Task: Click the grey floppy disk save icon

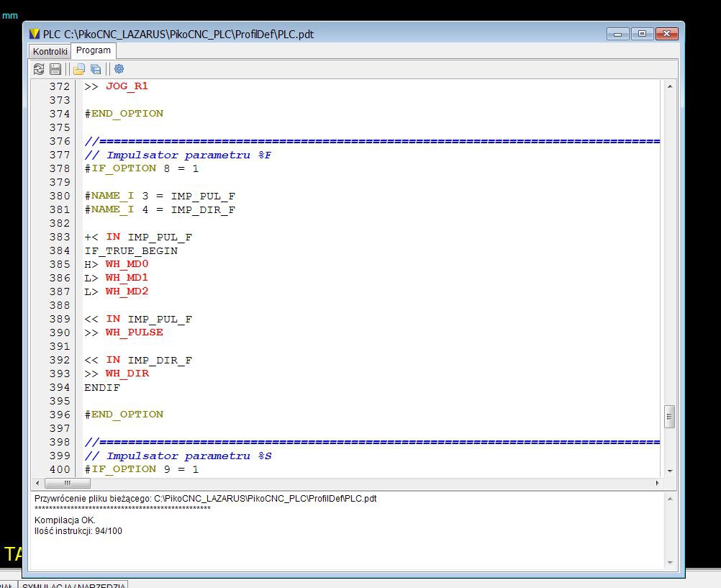Action: [x=55, y=69]
